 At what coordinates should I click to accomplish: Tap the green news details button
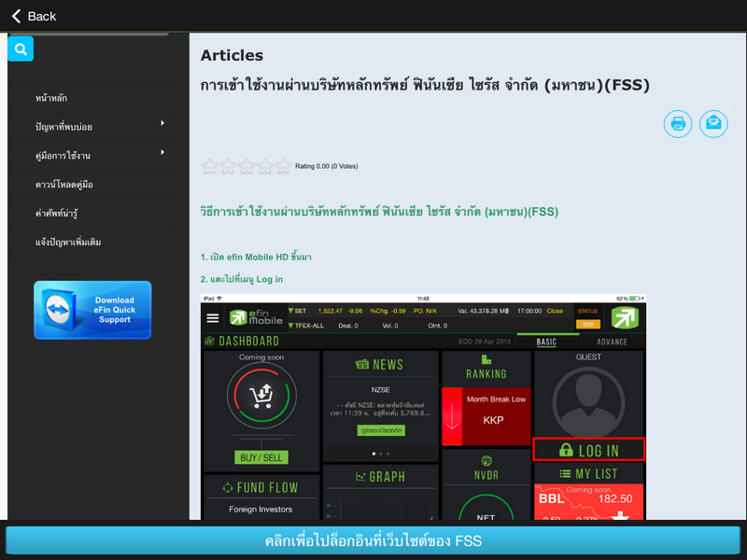381,430
